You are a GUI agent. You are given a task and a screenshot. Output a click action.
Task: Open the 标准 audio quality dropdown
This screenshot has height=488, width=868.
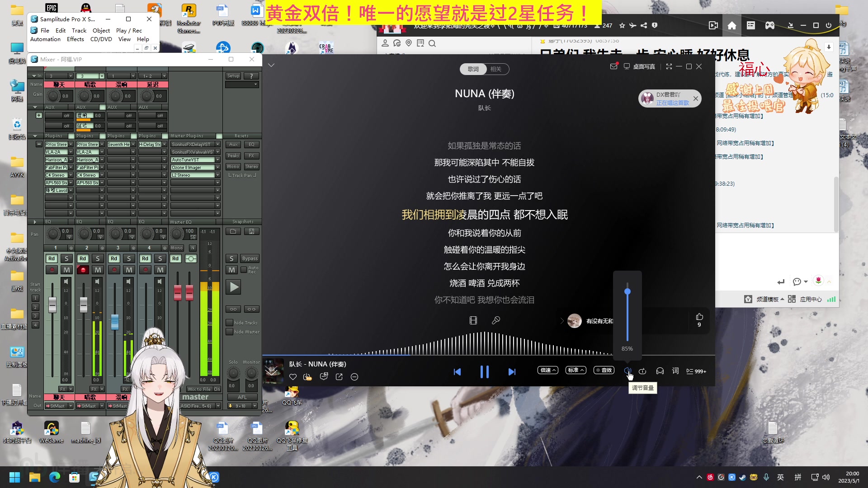(x=576, y=370)
